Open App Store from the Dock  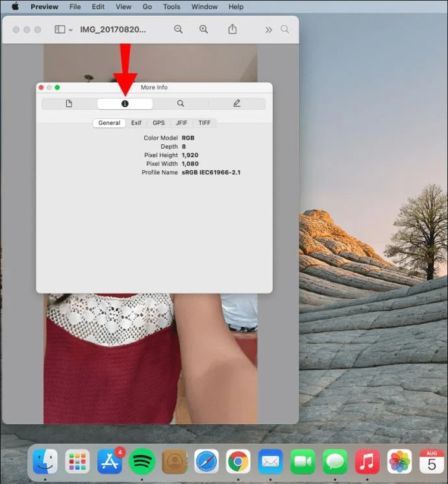pos(110,462)
